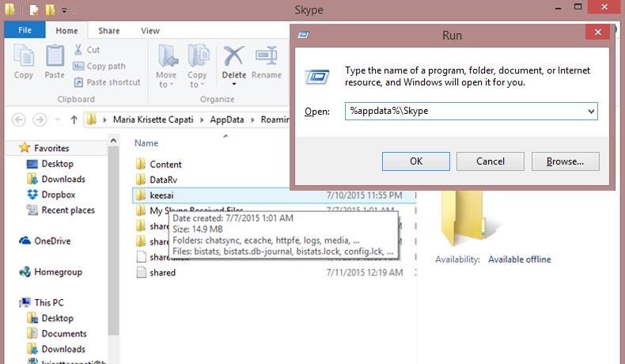Viewport: 625px width, 364px height.
Task: Open Desktop under This PC
Action: pyautogui.click(x=57, y=318)
